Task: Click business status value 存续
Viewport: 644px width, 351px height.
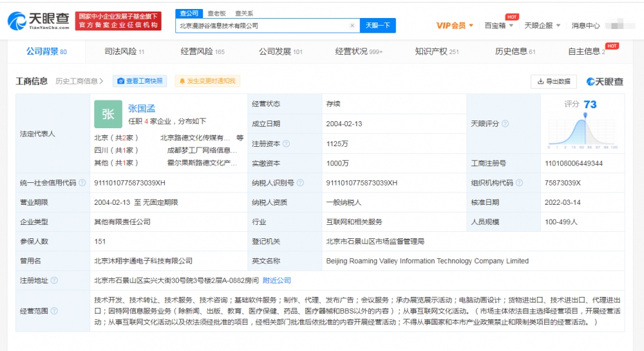Action: click(x=333, y=104)
